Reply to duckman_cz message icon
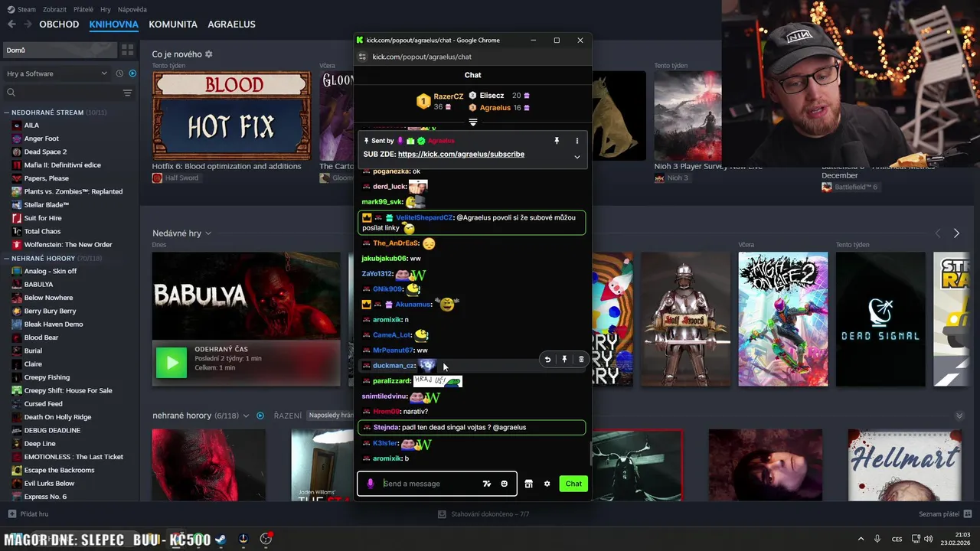Image resolution: width=980 pixels, height=551 pixels. click(x=547, y=360)
